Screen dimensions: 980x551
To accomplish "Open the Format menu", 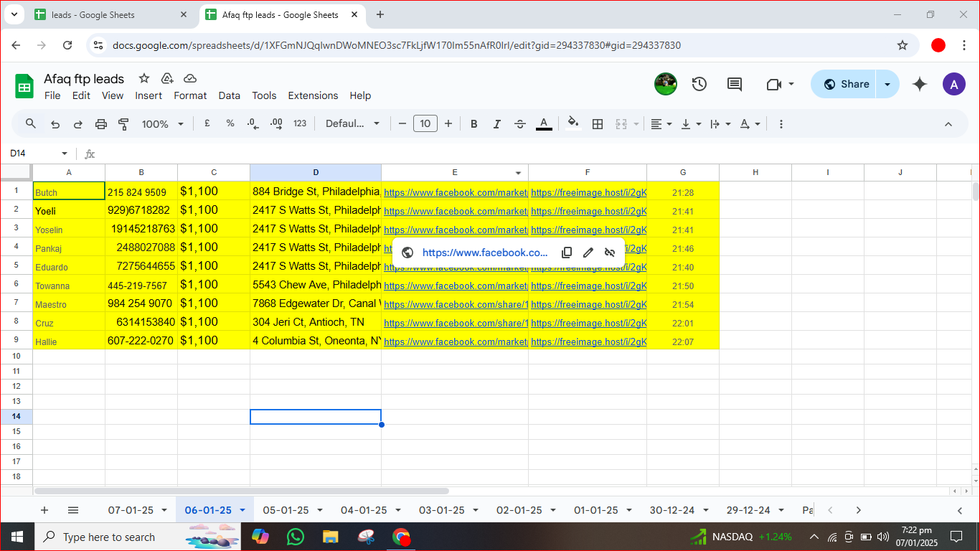I will coord(190,95).
